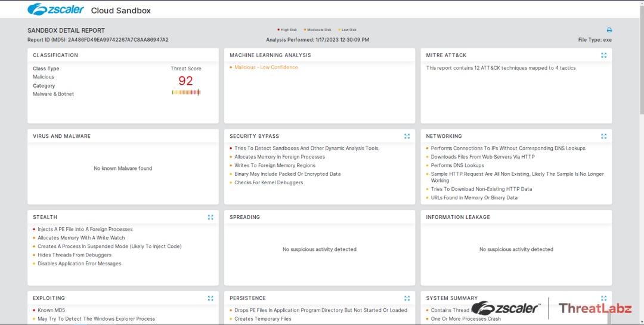Click the threat score gauge bar
The height and width of the screenshot is (325, 644).
(186, 92)
